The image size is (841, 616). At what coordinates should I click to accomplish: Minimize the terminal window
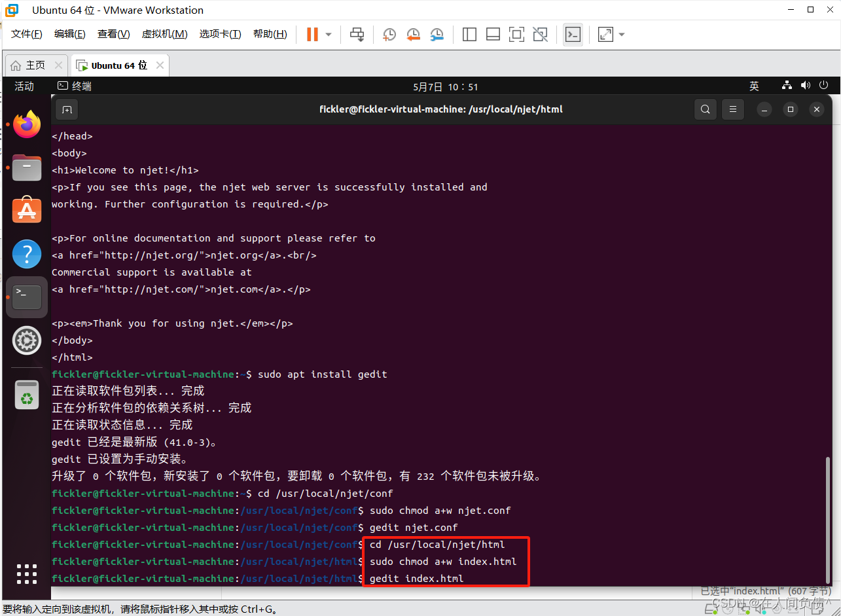pos(764,109)
